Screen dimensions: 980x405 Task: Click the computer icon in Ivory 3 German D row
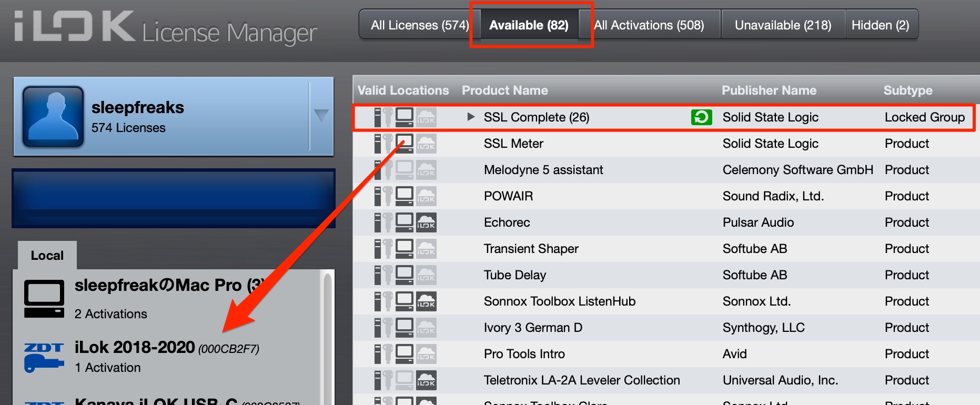click(404, 328)
